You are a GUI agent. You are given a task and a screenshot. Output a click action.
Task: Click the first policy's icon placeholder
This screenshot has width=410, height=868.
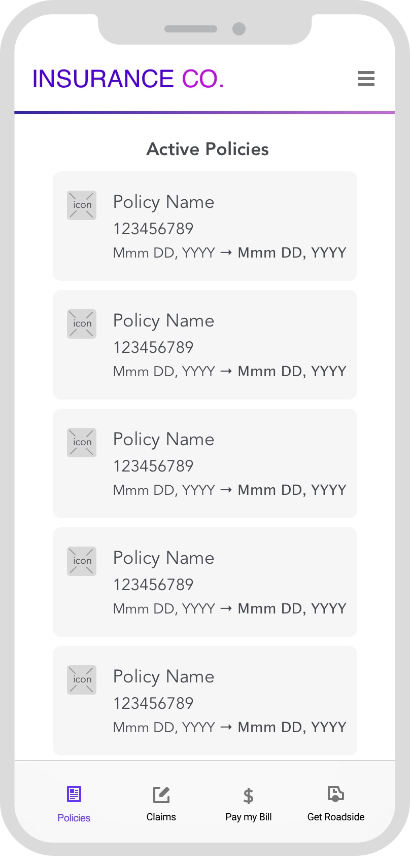pyautogui.click(x=82, y=205)
